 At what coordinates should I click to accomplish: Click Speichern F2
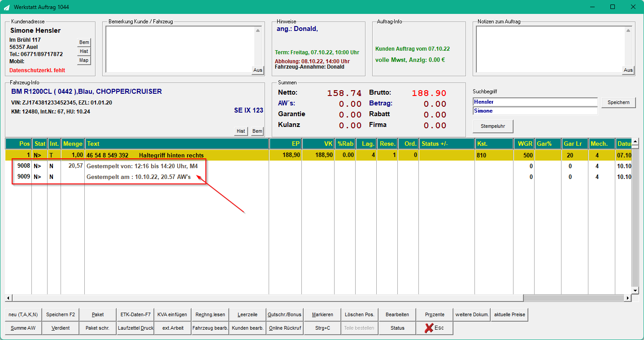pyautogui.click(x=61, y=314)
